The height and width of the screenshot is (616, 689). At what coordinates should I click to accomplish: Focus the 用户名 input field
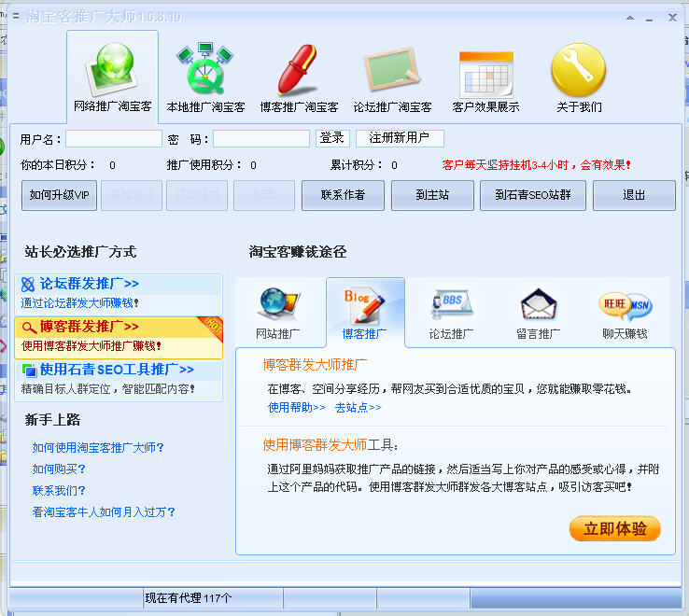click(x=114, y=138)
